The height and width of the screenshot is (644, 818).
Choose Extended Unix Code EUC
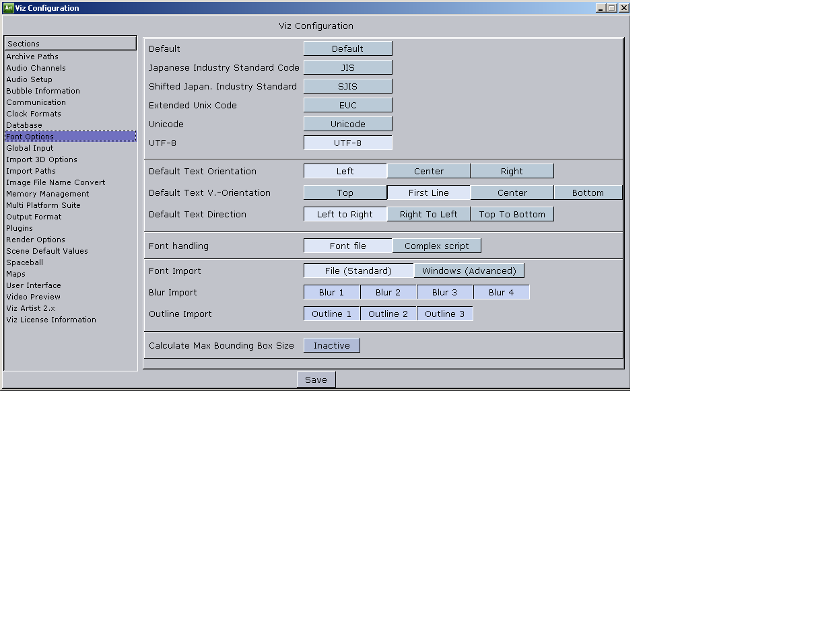pyautogui.click(x=347, y=104)
